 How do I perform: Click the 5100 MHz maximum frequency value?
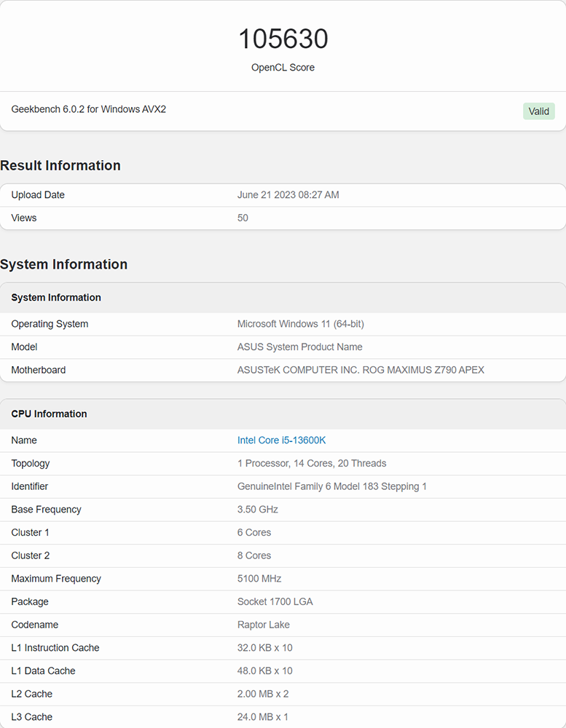coord(259,579)
